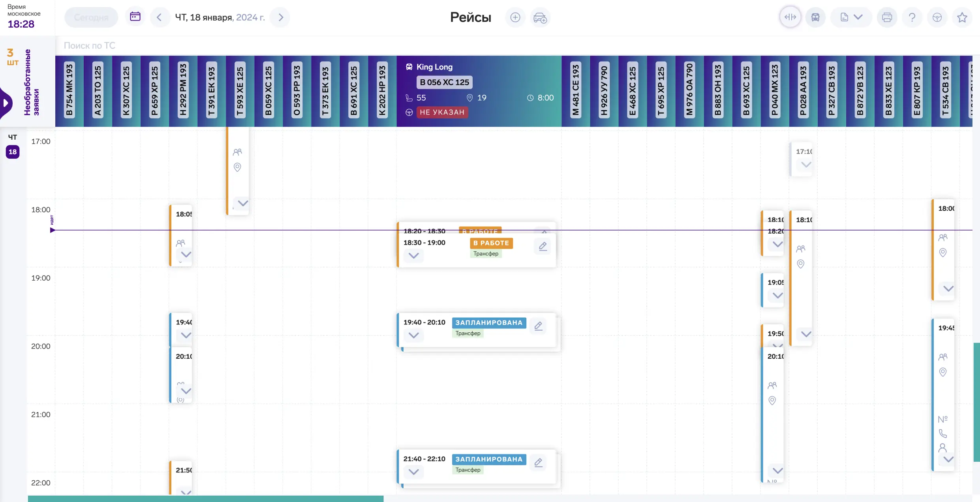Click the vertical scrollbar on right
Screen dimensions: 980x502
tap(976, 402)
